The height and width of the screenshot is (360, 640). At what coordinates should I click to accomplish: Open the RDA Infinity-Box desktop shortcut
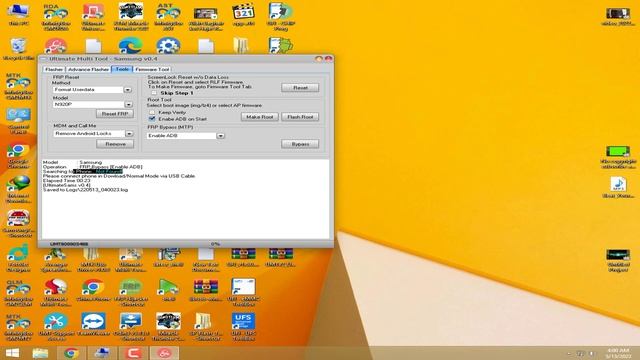click(x=56, y=17)
